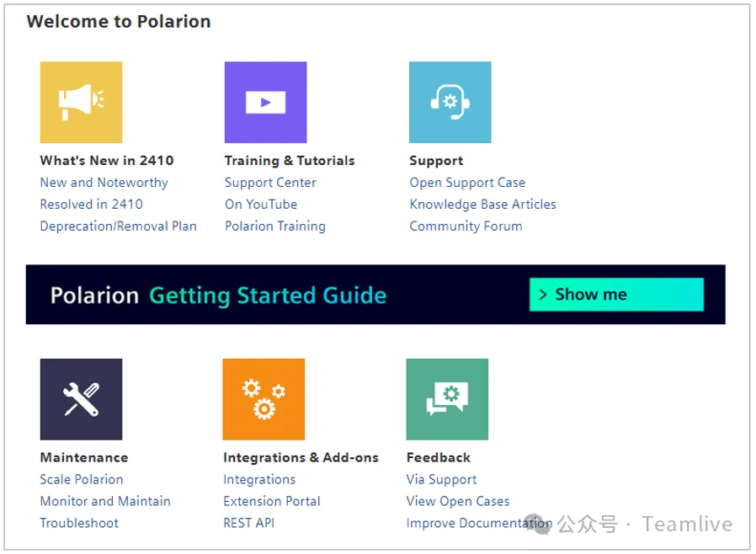Image resolution: width=756 pixels, height=554 pixels.
Task: Click the What's New in 2410 heading
Action: 107,161
